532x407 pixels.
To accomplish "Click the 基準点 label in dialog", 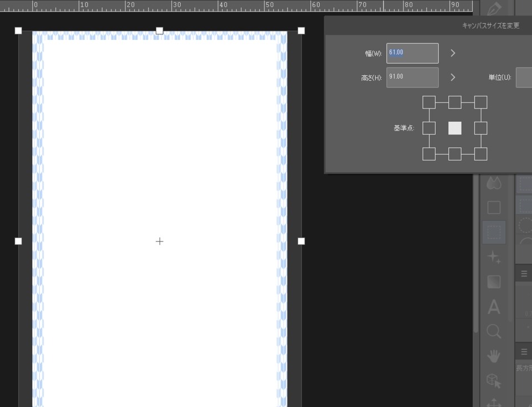I will click(404, 128).
